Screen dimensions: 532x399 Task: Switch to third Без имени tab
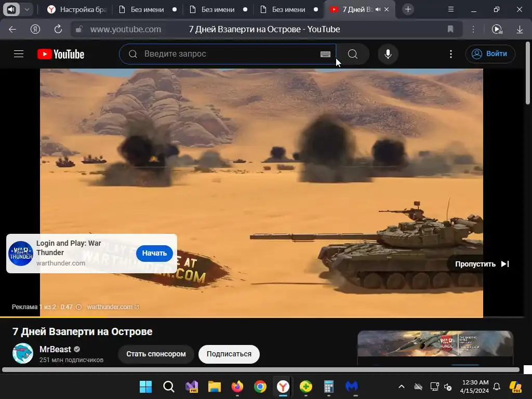288,9
